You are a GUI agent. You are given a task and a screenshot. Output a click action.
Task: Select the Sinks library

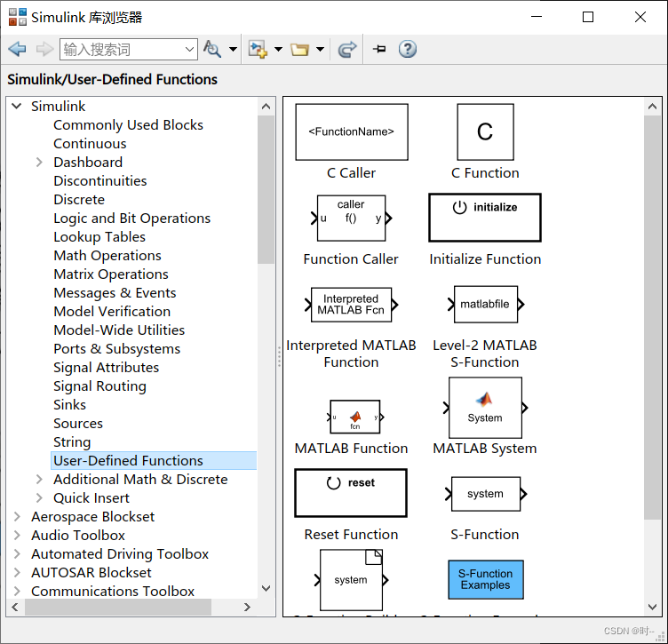69,405
